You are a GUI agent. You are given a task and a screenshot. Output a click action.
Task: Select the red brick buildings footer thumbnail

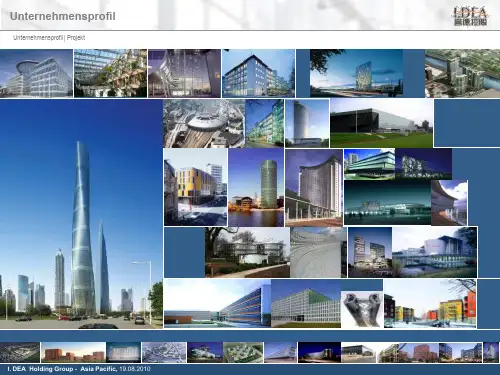click(73, 352)
